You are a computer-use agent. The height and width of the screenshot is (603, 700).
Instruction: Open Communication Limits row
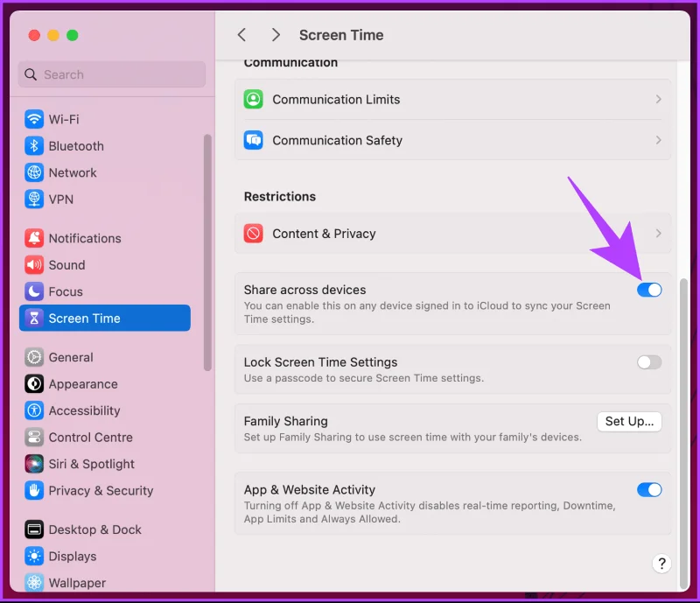tap(452, 99)
